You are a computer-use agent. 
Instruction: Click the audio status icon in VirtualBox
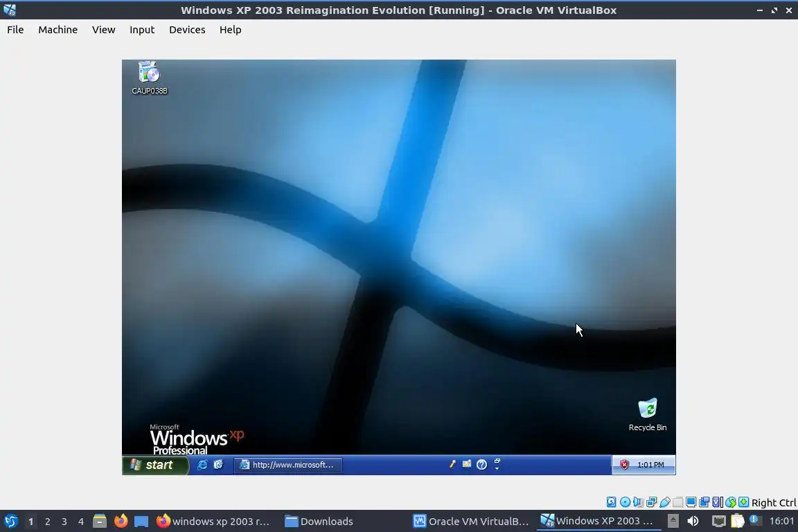638,502
